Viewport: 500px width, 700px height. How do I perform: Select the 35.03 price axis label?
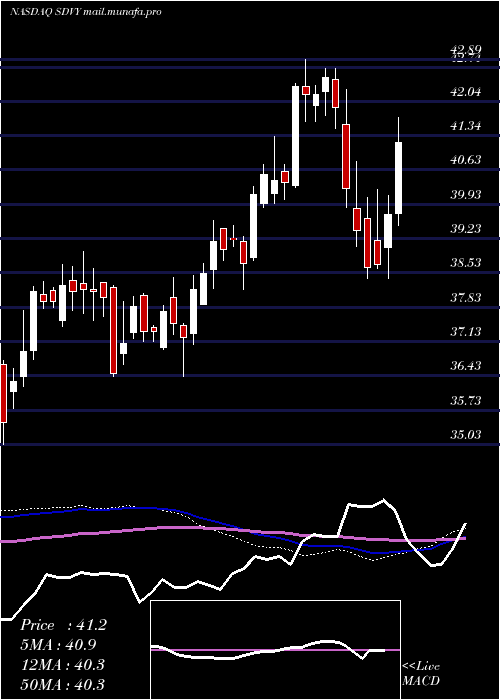(466, 434)
